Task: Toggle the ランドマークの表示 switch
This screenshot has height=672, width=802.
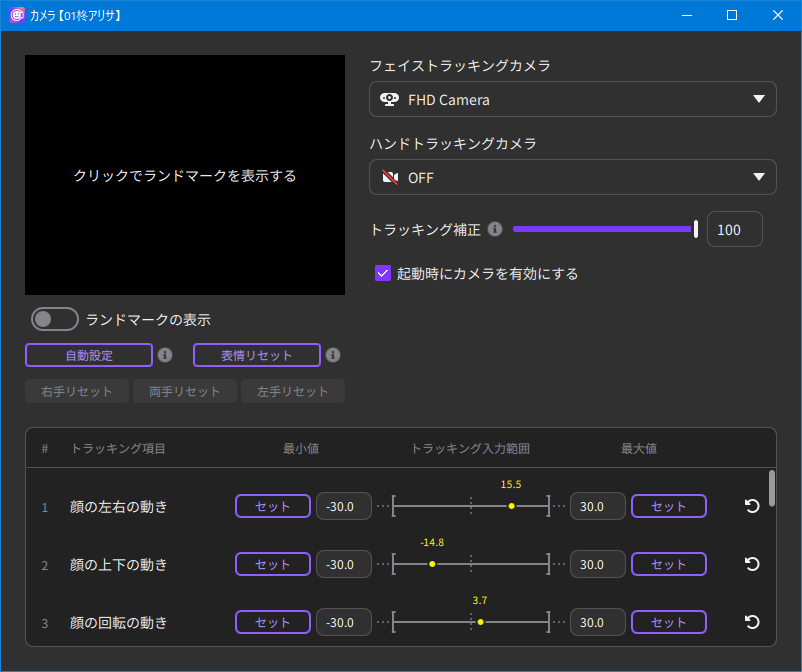Action: click(55, 319)
